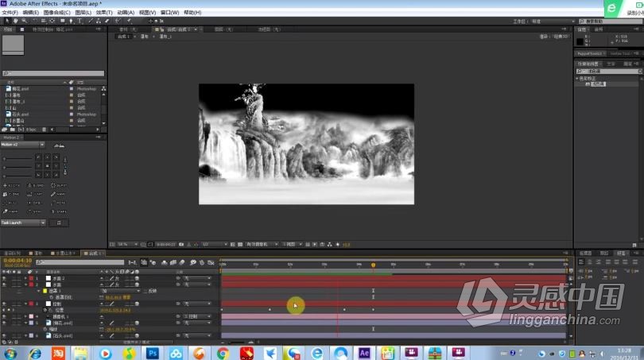Hide the [桃花.psd] layer eye toggle

(4, 323)
